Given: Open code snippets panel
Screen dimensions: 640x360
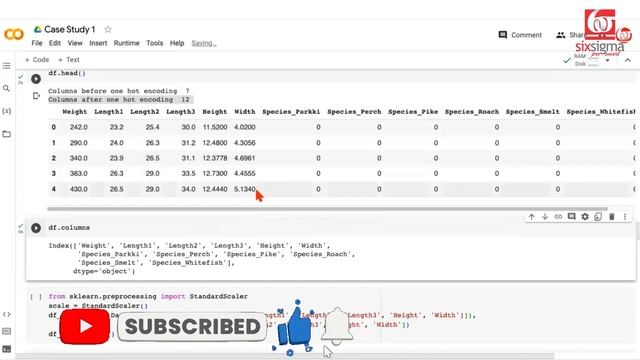Looking at the screenshot, I should click(x=7, y=314).
